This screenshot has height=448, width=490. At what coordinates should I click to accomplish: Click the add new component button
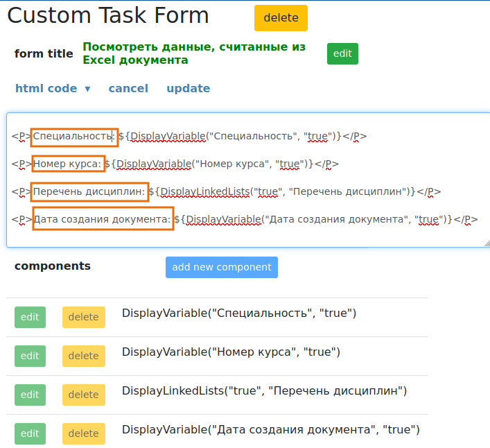[x=222, y=267]
